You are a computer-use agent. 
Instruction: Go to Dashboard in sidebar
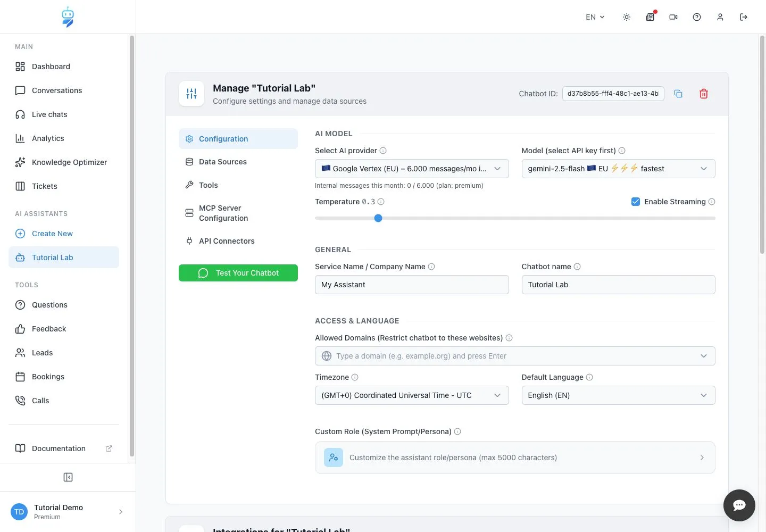pyautogui.click(x=64, y=66)
